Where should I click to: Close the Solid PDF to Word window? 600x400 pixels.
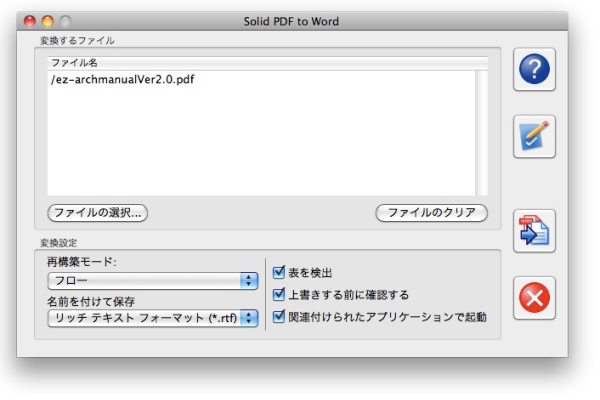click(x=29, y=20)
